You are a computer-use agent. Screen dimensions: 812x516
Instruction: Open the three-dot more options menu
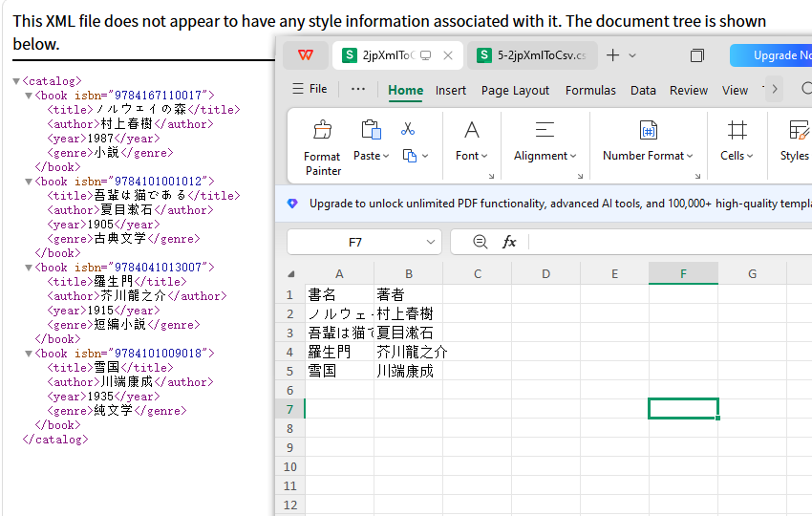[358, 89]
